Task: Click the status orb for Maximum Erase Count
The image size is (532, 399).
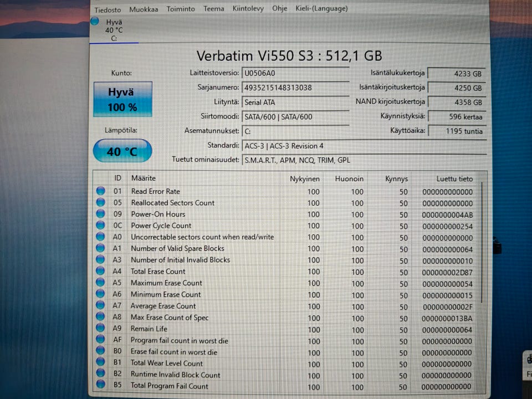Action: pos(100,282)
